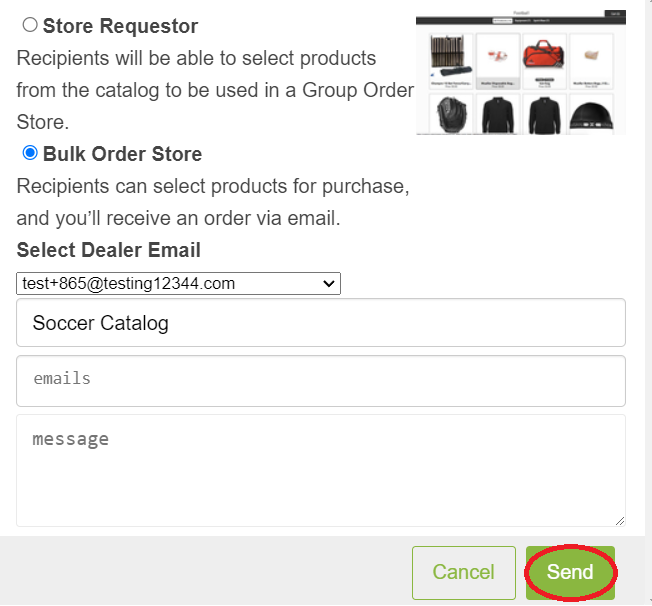Viewport: 652px width, 606px height.
Task: Click the test+865@testing12344.com email text
Action: 128,284
